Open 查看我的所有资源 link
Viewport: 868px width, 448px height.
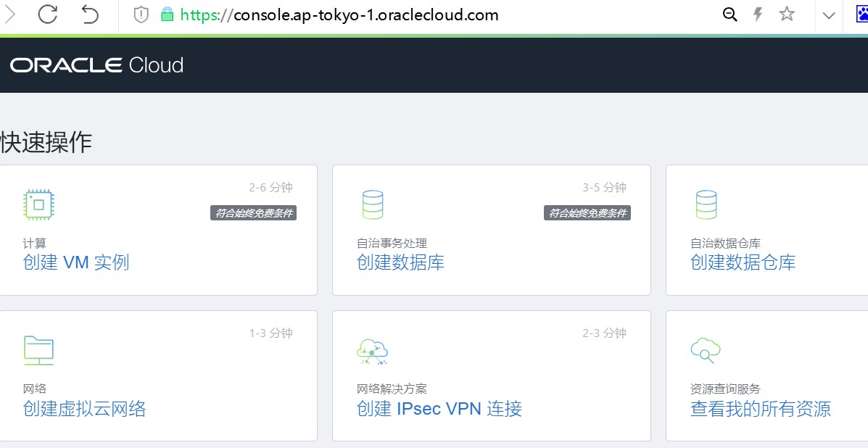coord(761,409)
